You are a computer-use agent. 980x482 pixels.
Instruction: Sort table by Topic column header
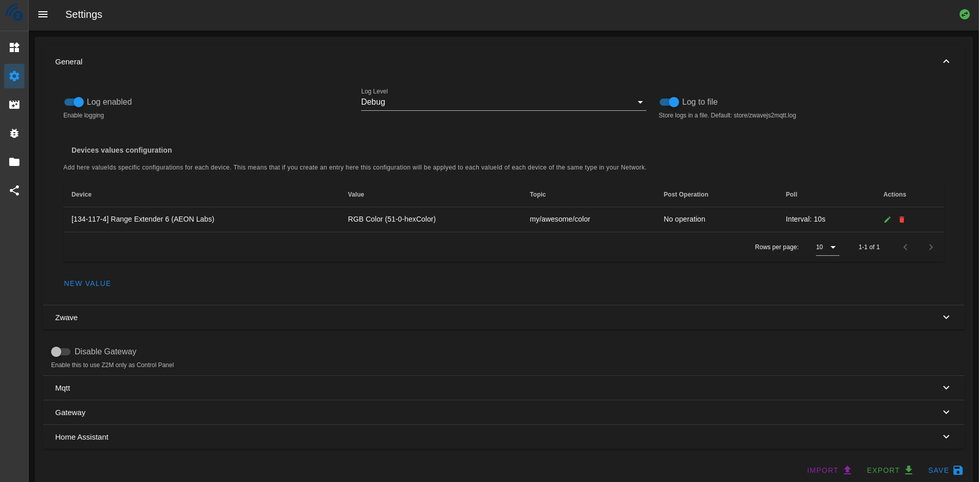click(x=538, y=195)
